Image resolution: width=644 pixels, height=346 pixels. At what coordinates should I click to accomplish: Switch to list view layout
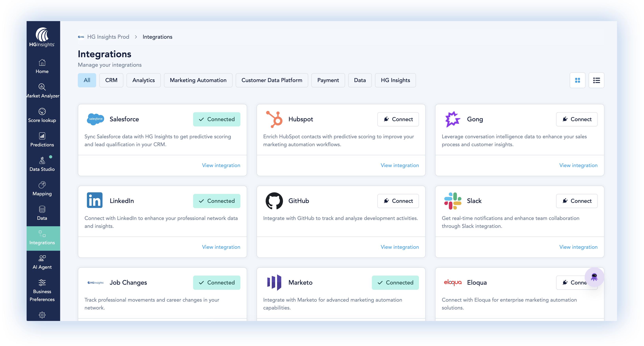click(x=596, y=80)
